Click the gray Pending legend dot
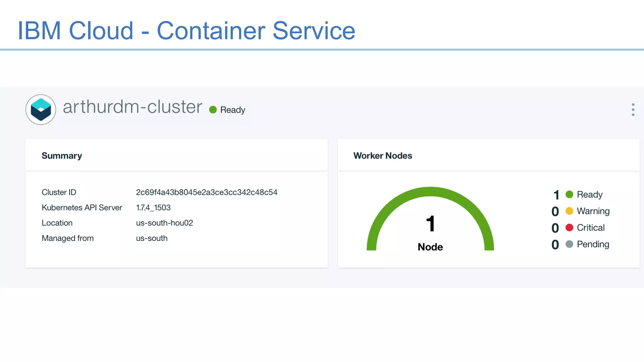The image size is (644, 362). click(x=569, y=244)
